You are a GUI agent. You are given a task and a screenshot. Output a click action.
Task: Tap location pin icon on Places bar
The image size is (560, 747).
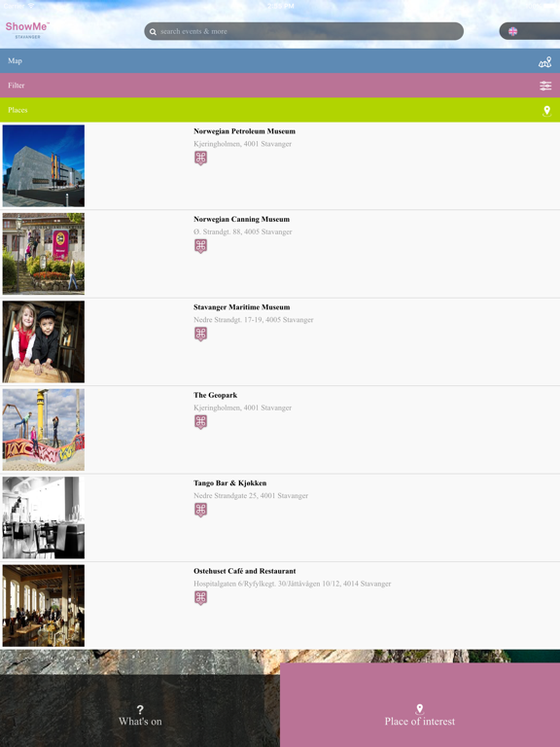[x=546, y=111]
